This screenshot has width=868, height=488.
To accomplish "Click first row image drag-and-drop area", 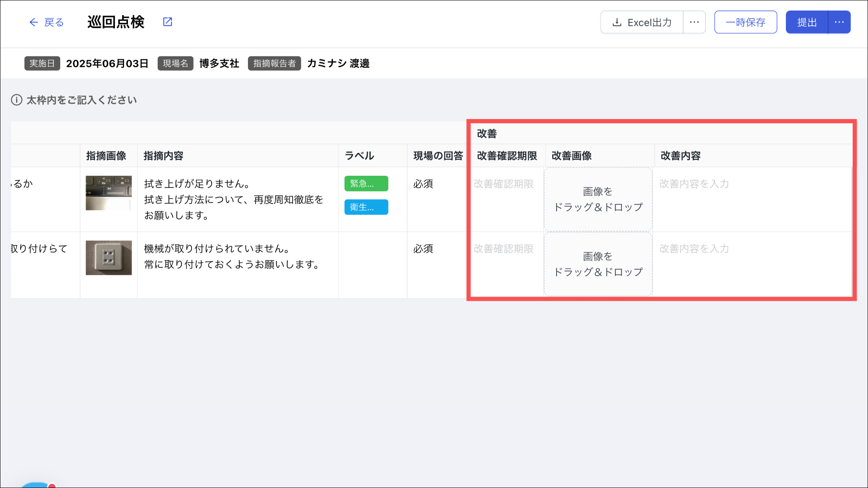I will (598, 199).
